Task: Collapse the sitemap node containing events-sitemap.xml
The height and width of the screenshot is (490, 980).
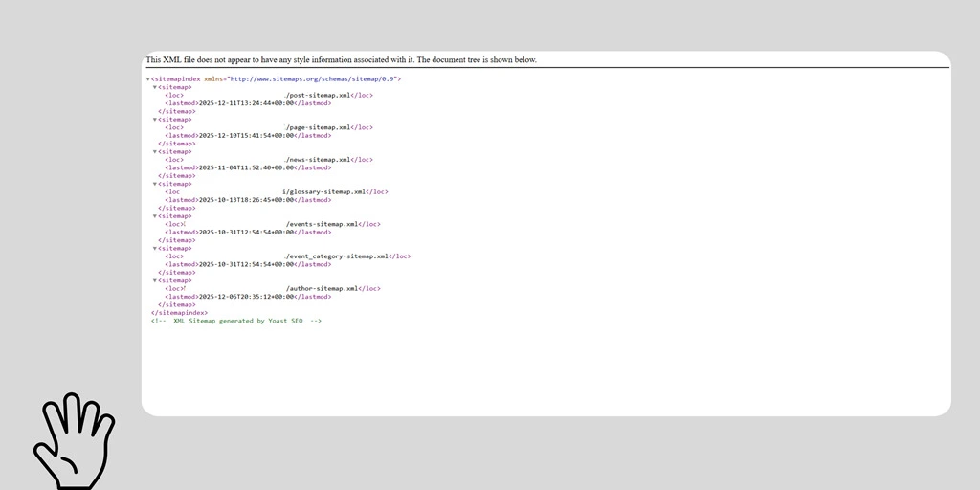Action: (155, 216)
